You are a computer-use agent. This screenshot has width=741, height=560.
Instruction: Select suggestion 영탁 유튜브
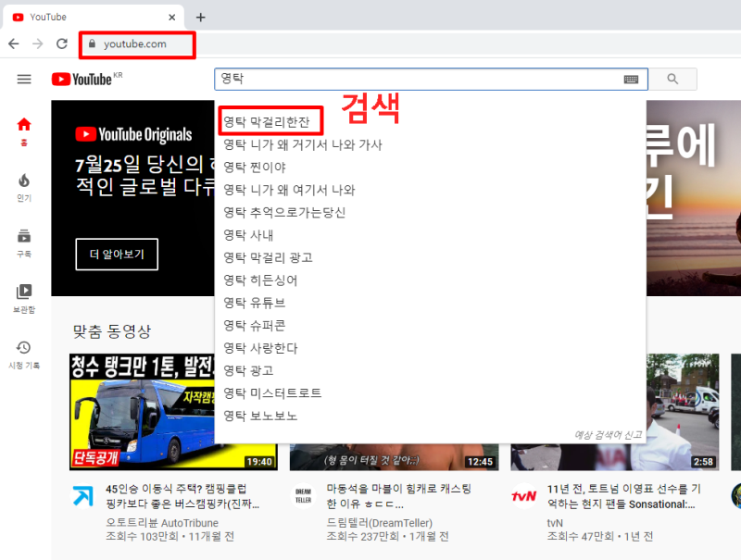254,303
